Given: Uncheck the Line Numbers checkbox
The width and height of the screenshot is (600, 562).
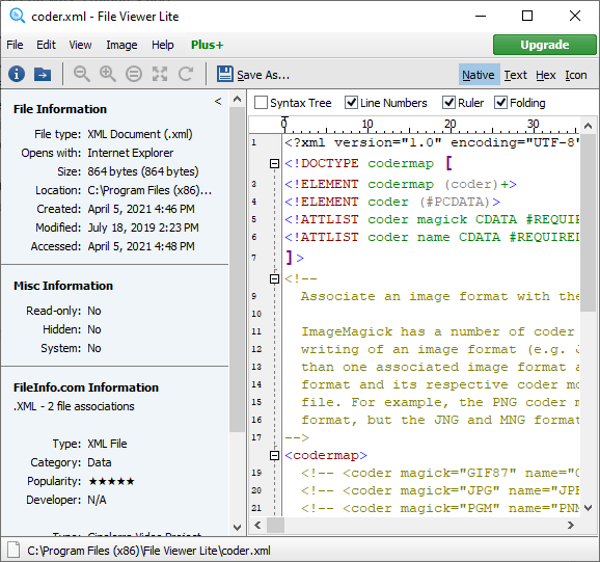Looking at the screenshot, I should (352, 103).
